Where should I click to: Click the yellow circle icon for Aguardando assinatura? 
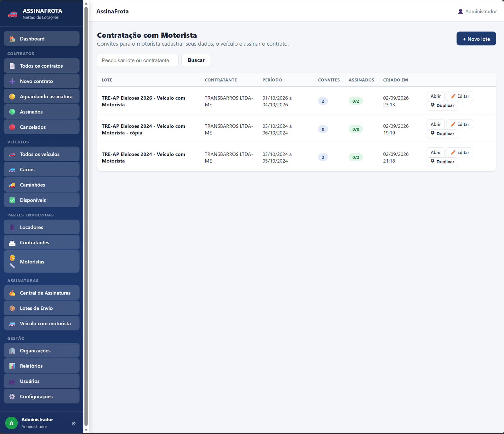(x=12, y=97)
